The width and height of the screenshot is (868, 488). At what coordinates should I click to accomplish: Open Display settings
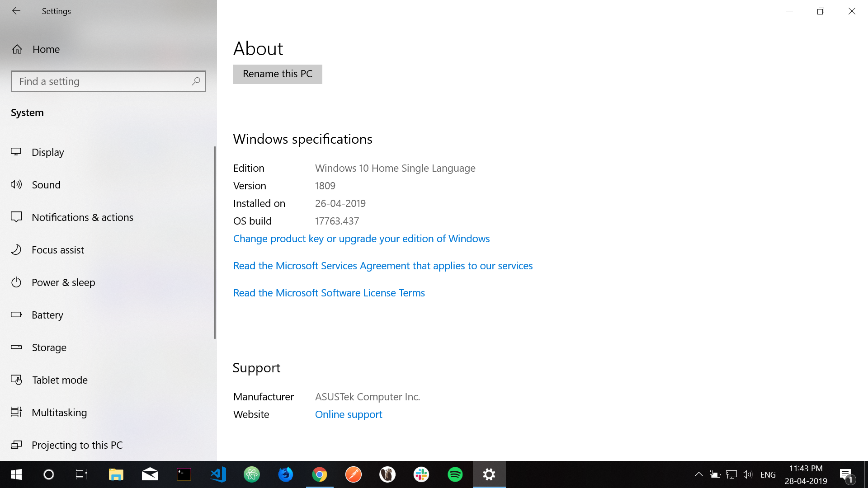(x=38, y=152)
